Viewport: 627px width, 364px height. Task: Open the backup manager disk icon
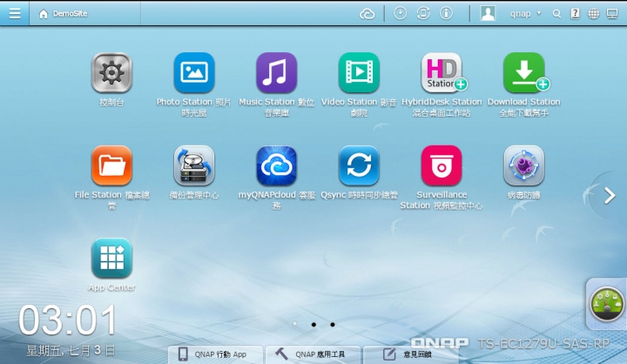pyautogui.click(x=194, y=165)
